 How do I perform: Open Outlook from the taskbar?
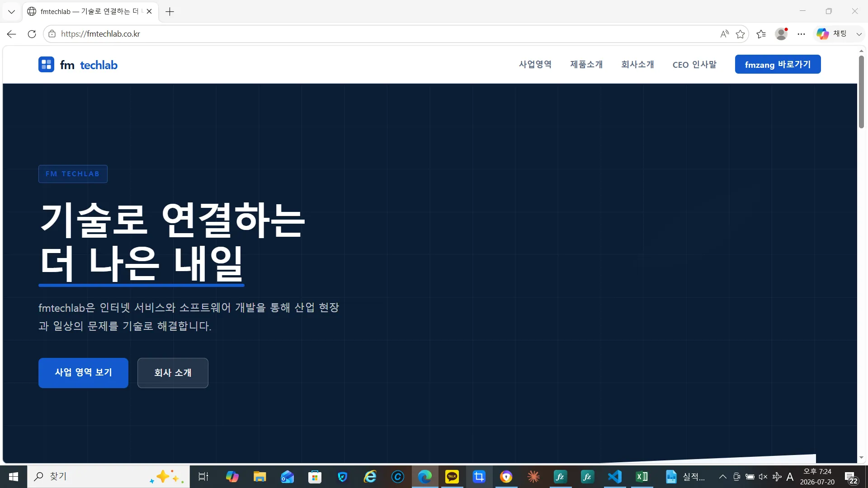pos(287,477)
